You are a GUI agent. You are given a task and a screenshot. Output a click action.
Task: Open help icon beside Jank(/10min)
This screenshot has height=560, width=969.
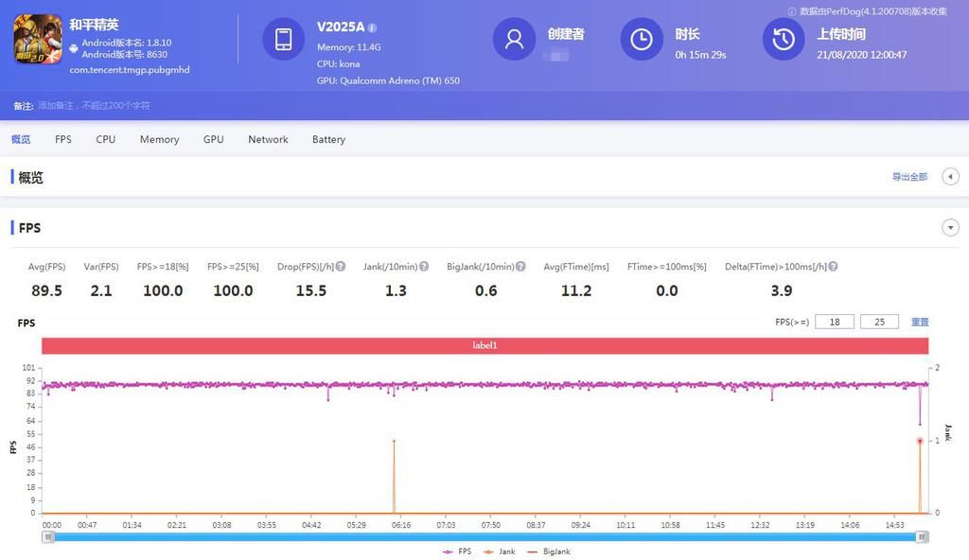[x=424, y=267]
